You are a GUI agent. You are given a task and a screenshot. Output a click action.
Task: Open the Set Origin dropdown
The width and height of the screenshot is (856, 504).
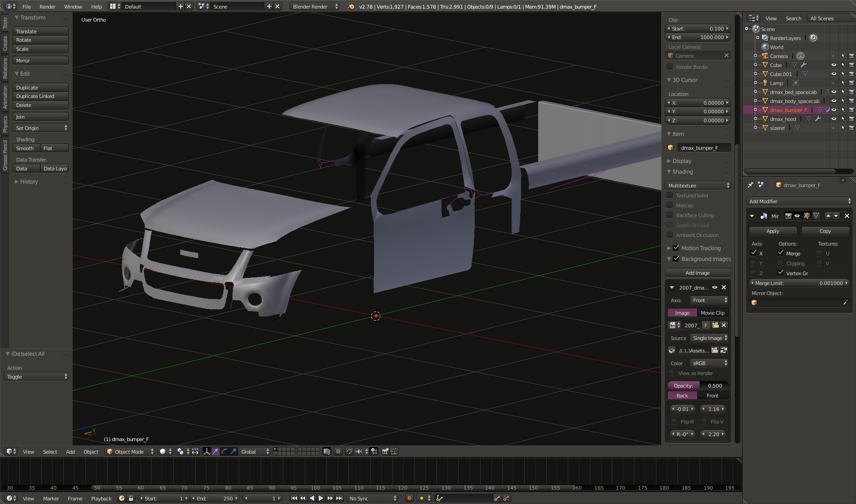click(x=41, y=128)
